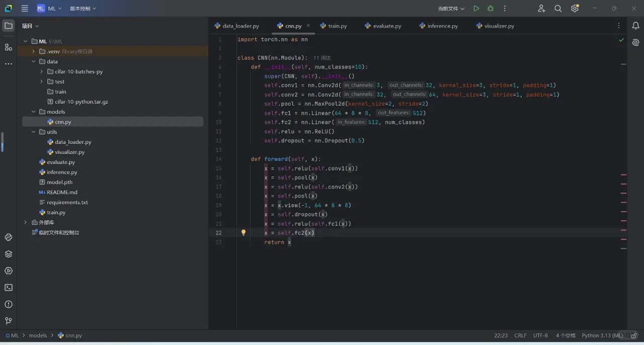Switch to train.py tab

click(333, 26)
